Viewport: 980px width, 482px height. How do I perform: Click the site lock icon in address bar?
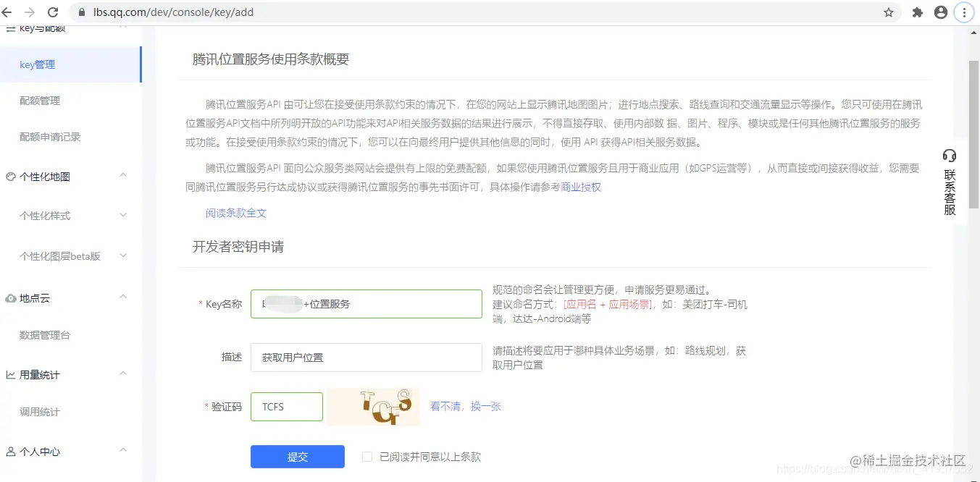[x=82, y=12]
